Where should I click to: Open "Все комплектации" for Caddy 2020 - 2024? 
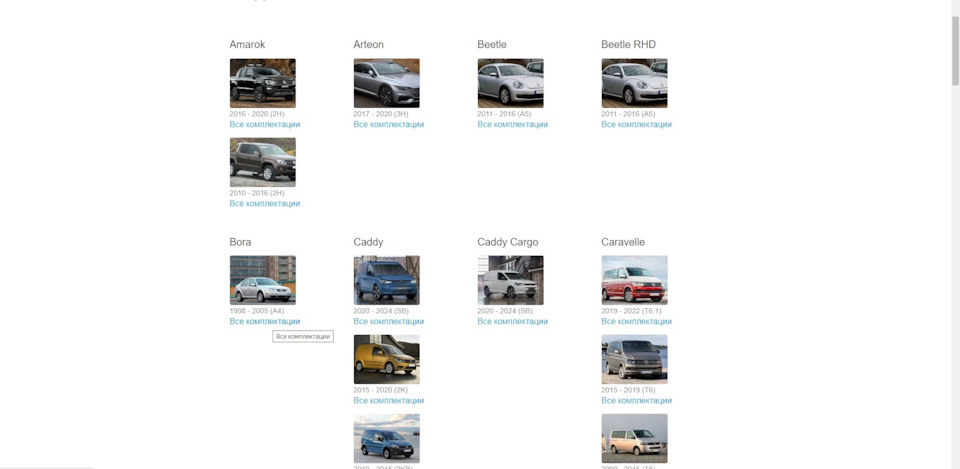point(389,321)
